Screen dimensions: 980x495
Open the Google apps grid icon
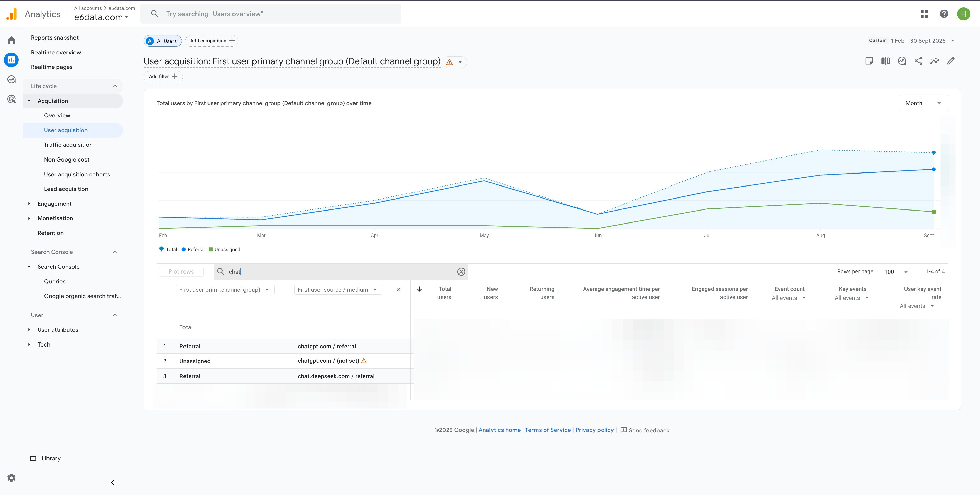(924, 14)
